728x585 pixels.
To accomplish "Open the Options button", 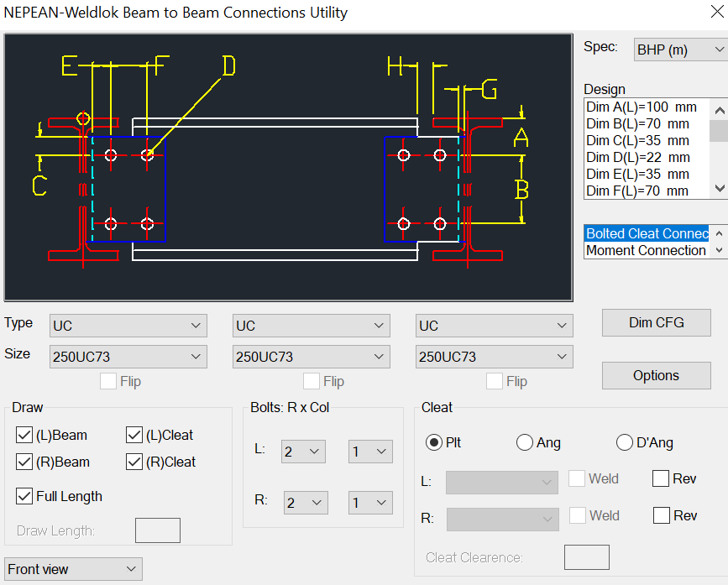I will 656,375.
